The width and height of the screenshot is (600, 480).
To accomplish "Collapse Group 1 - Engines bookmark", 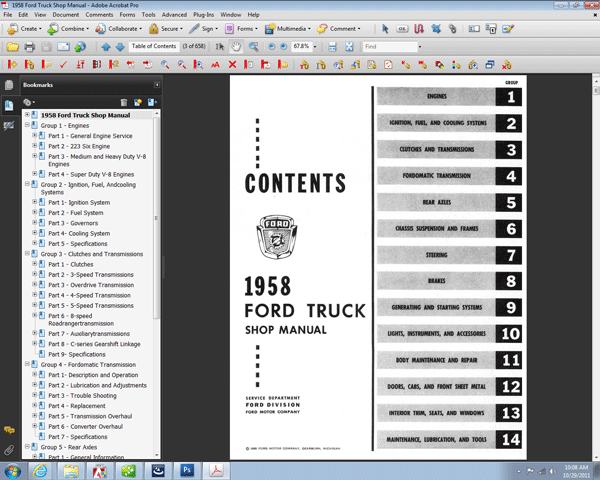I will (29, 125).
